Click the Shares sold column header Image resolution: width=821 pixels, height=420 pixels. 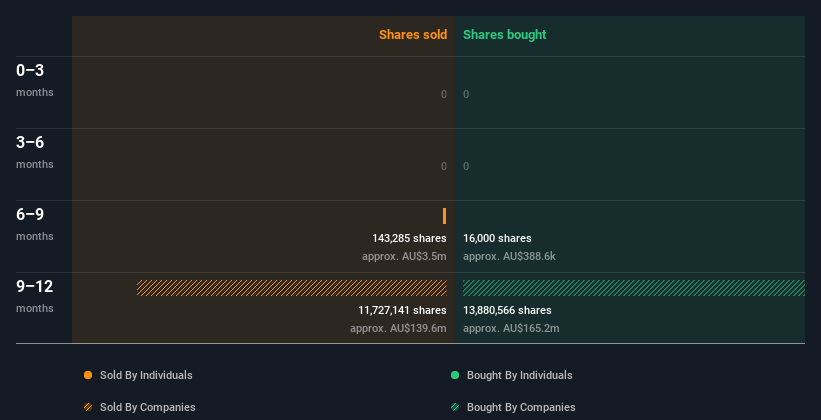(413, 35)
